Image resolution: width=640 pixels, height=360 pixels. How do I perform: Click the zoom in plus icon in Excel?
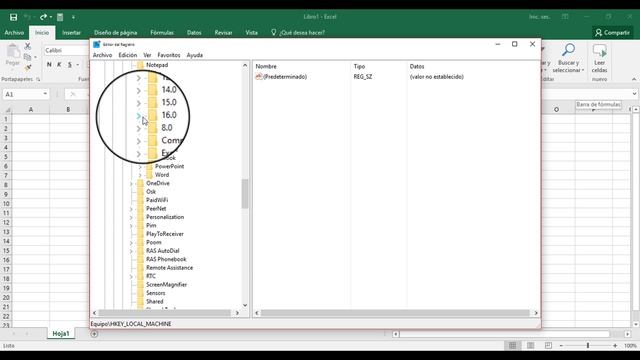[615, 346]
